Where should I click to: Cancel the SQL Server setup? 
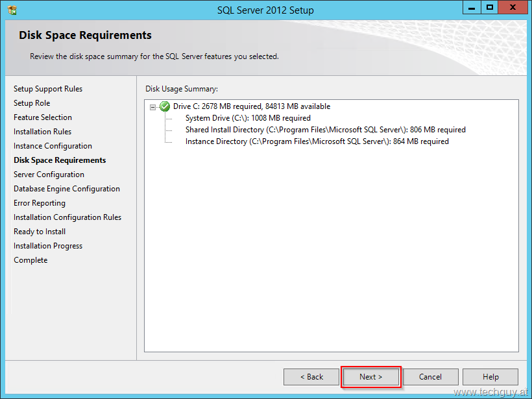[430, 377]
